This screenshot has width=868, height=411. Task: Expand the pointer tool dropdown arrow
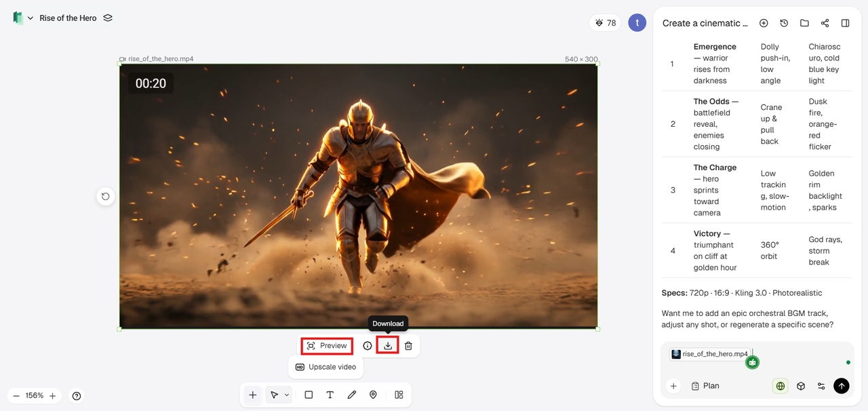pyautogui.click(x=287, y=395)
